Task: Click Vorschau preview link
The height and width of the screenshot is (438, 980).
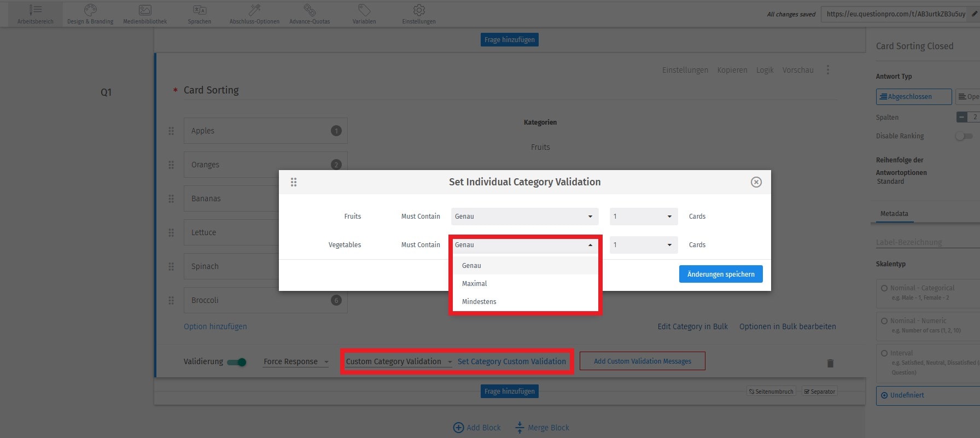Action: point(798,70)
